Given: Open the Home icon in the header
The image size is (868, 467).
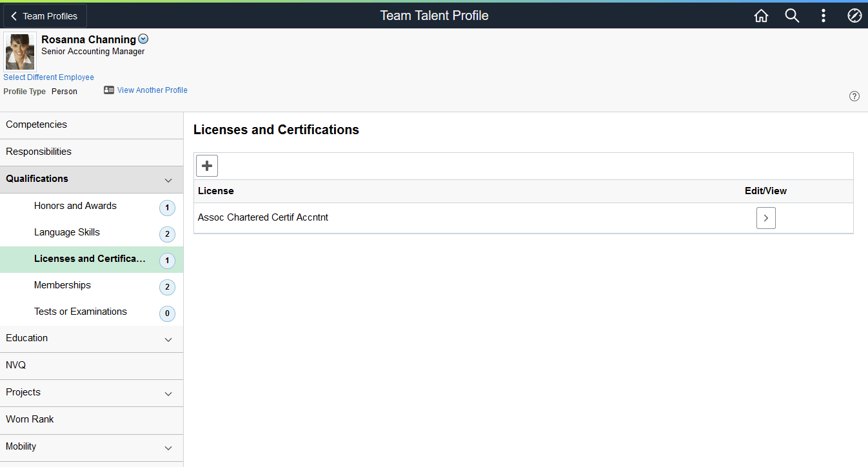Looking at the screenshot, I should pyautogui.click(x=761, y=15).
